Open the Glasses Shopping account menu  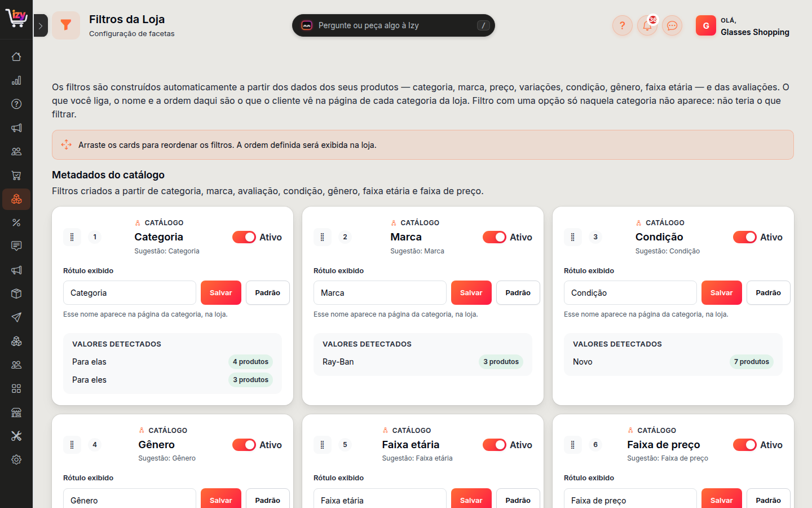tap(743, 26)
